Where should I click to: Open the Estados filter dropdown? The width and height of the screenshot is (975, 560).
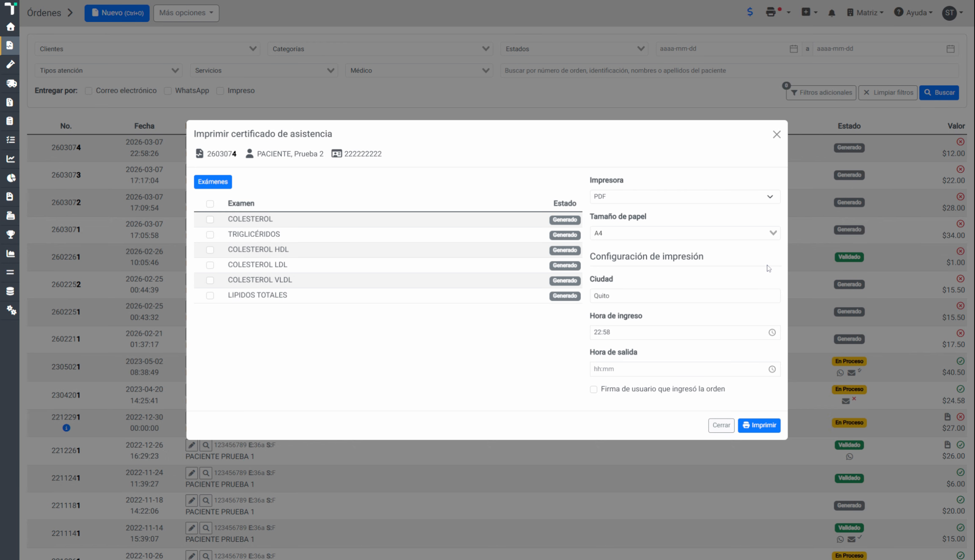tap(574, 49)
